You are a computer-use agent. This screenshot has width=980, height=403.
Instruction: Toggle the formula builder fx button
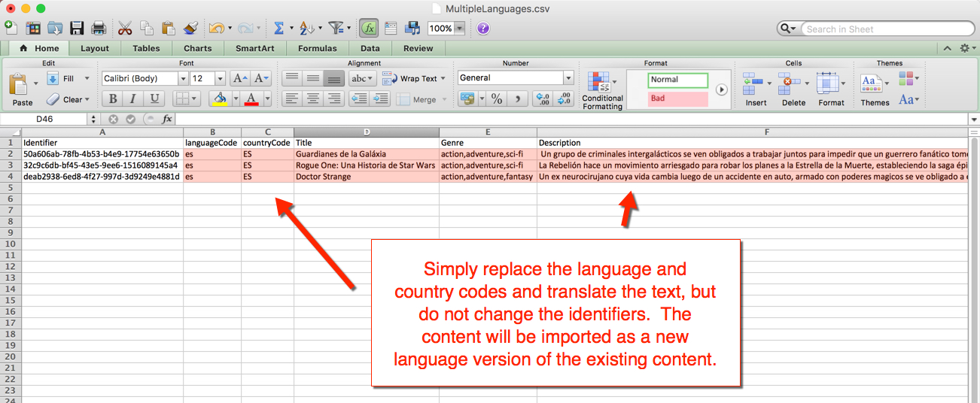pos(369,28)
